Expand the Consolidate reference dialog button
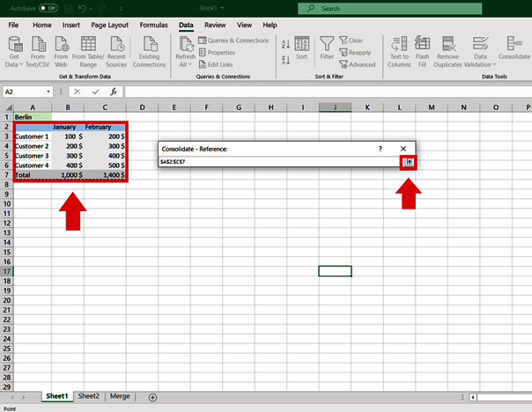The image size is (532, 412). tap(409, 162)
